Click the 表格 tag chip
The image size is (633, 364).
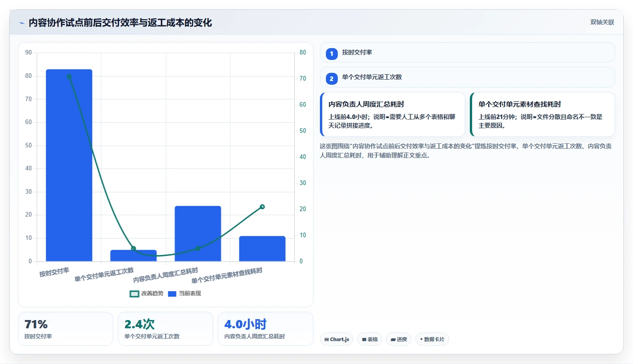click(369, 339)
